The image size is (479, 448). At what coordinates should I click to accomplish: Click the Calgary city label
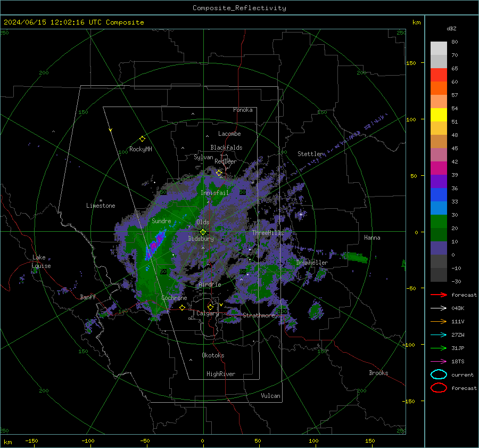[208, 313]
